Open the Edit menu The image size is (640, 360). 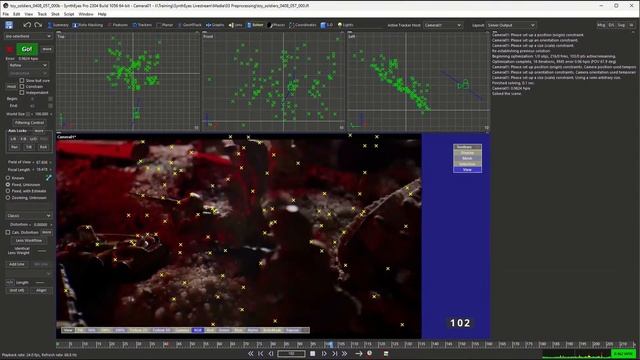[x=17, y=14]
